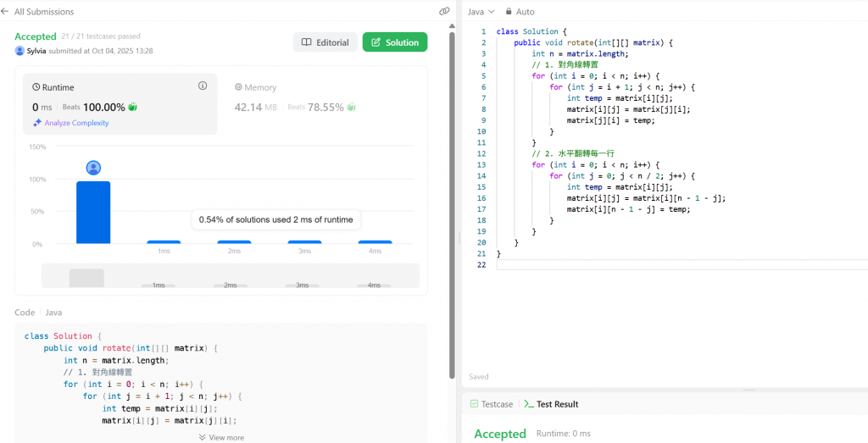The height and width of the screenshot is (443, 868).
Task: Open the runtime info icon
Action: tap(203, 86)
